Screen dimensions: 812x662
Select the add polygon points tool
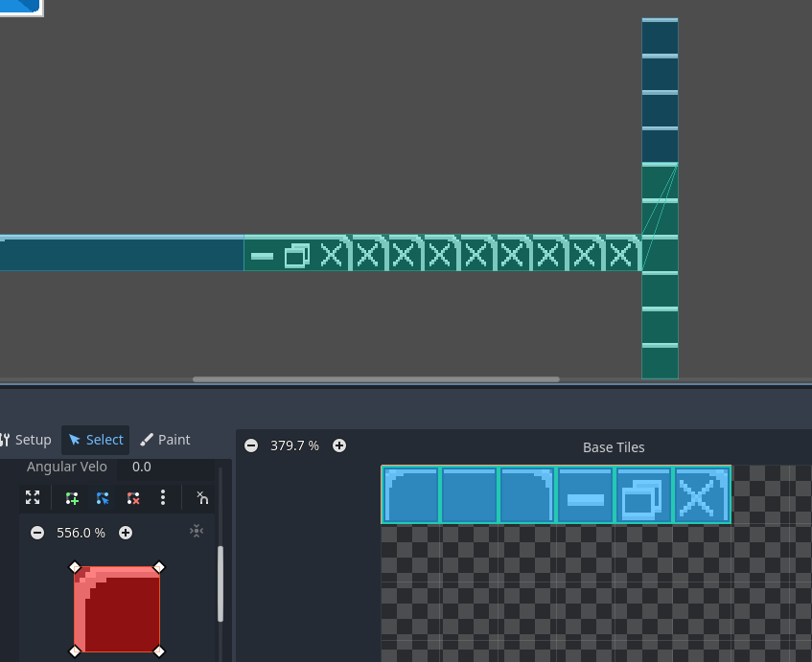[x=72, y=498]
